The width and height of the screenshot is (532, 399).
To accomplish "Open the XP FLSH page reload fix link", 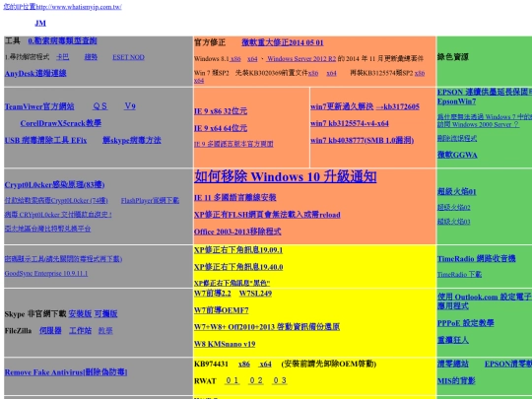I will tap(267, 215).
